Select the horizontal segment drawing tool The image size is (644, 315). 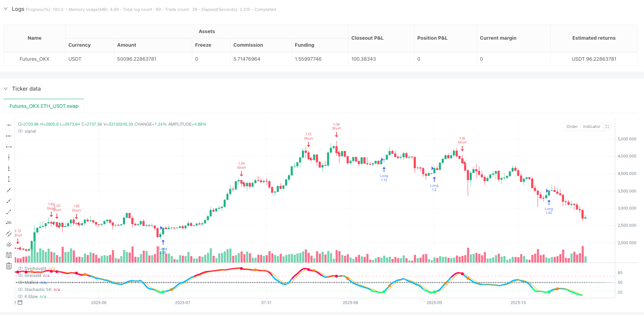pyautogui.click(x=9, y=147)
